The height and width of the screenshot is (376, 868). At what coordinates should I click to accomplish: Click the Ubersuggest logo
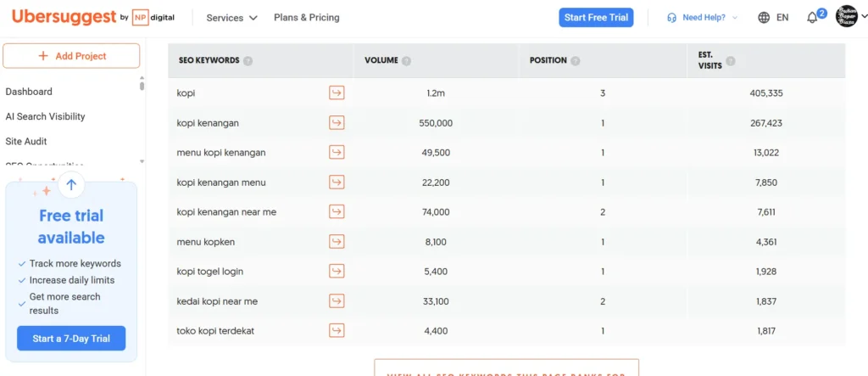point(64,17)
